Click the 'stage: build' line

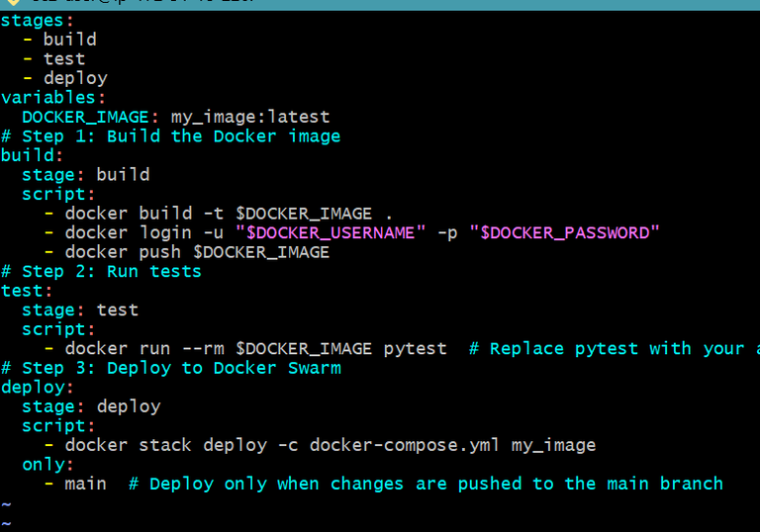pos(86,174)
